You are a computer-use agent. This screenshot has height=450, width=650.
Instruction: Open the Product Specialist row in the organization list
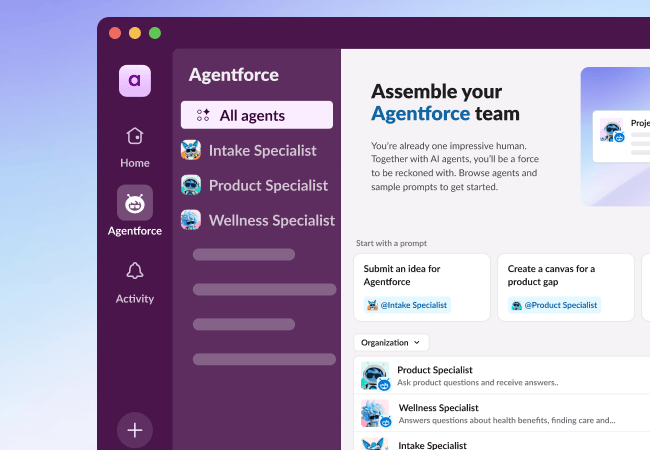502,375
